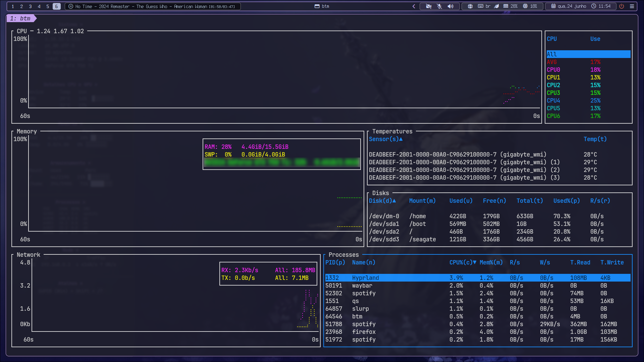
Task: Toggle playback on the No Time media widget
Action: point(71,6)
